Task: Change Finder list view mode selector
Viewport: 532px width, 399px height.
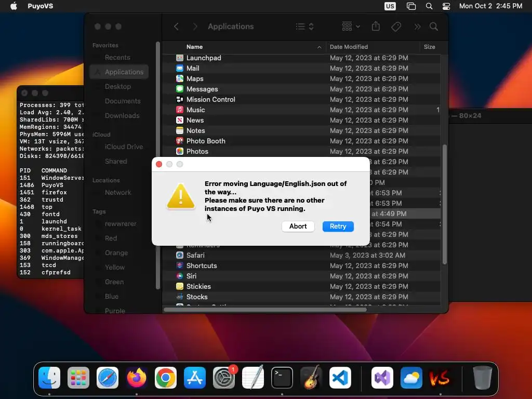Action: click(x=304, y=26)
